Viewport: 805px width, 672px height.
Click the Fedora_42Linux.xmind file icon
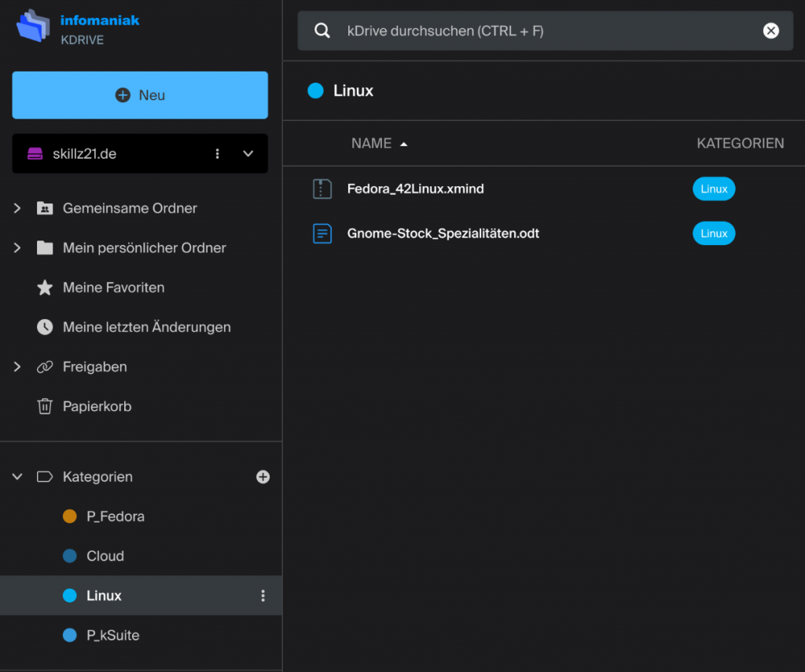pyautogui.click(x=322, y=189)
